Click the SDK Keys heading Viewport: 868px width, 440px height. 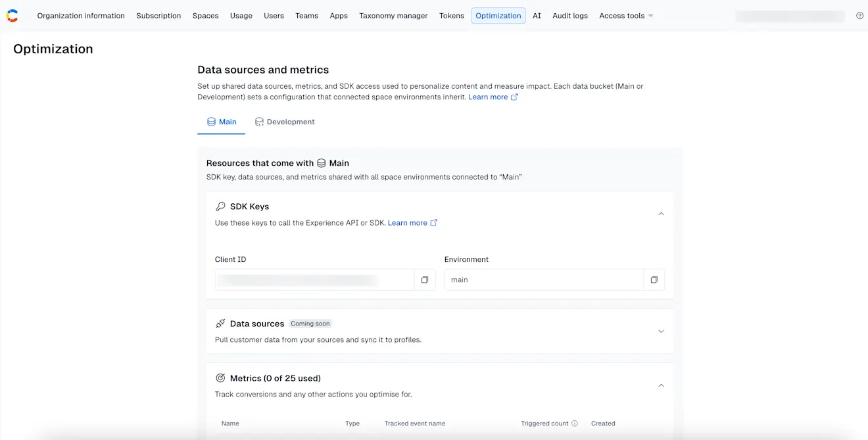pos(249,207)
